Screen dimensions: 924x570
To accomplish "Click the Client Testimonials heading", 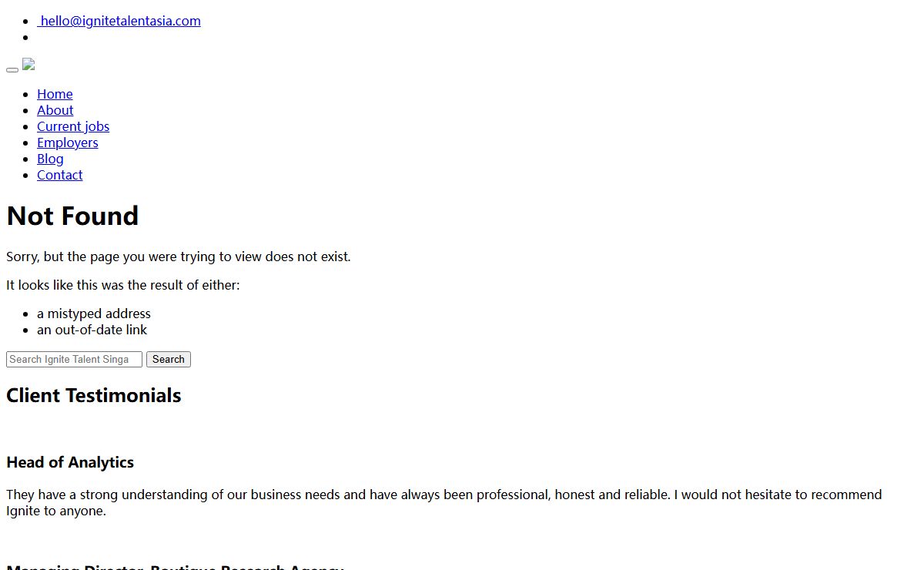I will point(93,395).
